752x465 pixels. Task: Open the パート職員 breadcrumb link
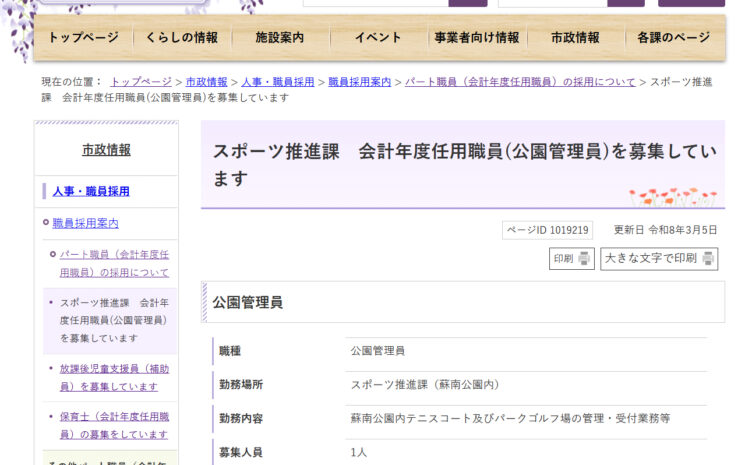pyautogui.click(x=519, y=82)
